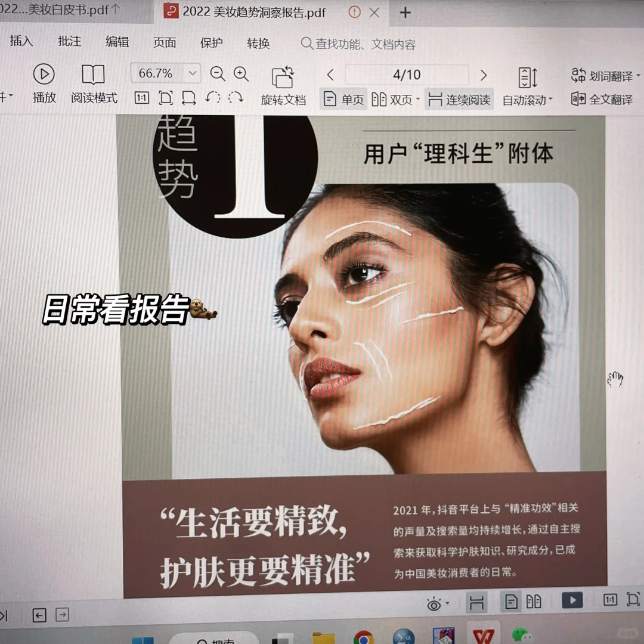Open a new tab with the plus button

405,13
